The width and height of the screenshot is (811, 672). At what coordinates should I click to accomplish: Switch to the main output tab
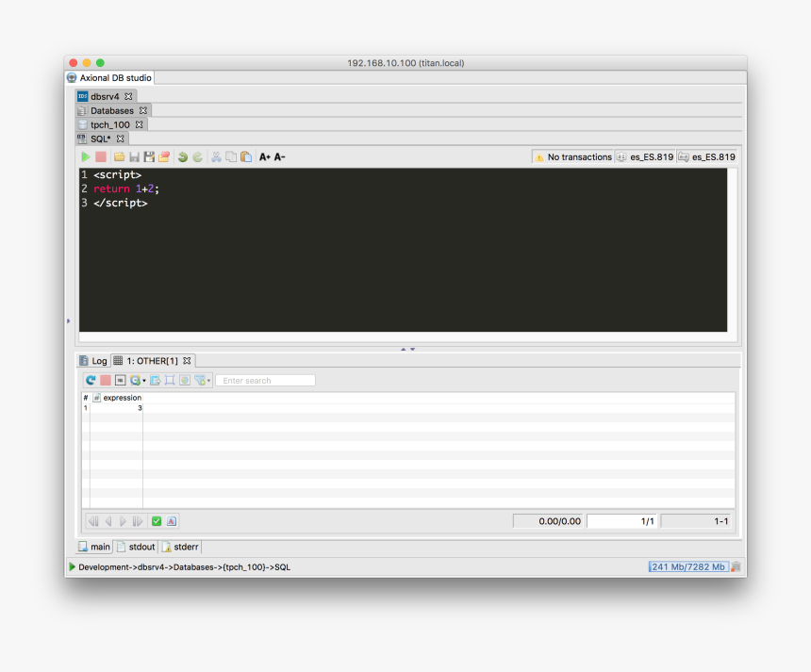coord(94,547)
